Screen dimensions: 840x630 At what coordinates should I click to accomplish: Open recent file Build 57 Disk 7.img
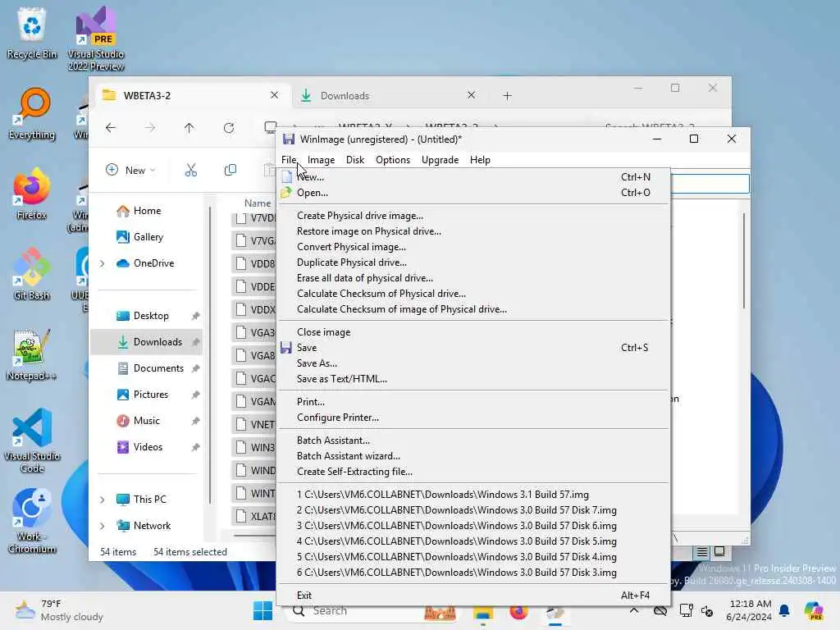[473, 509]
